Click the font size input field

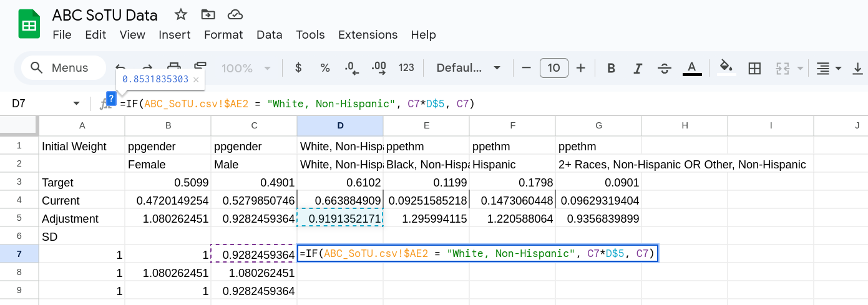tap(553, 68)
